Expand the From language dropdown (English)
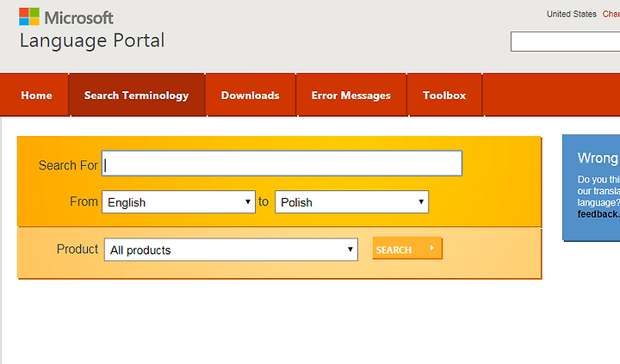 [179, 202]
